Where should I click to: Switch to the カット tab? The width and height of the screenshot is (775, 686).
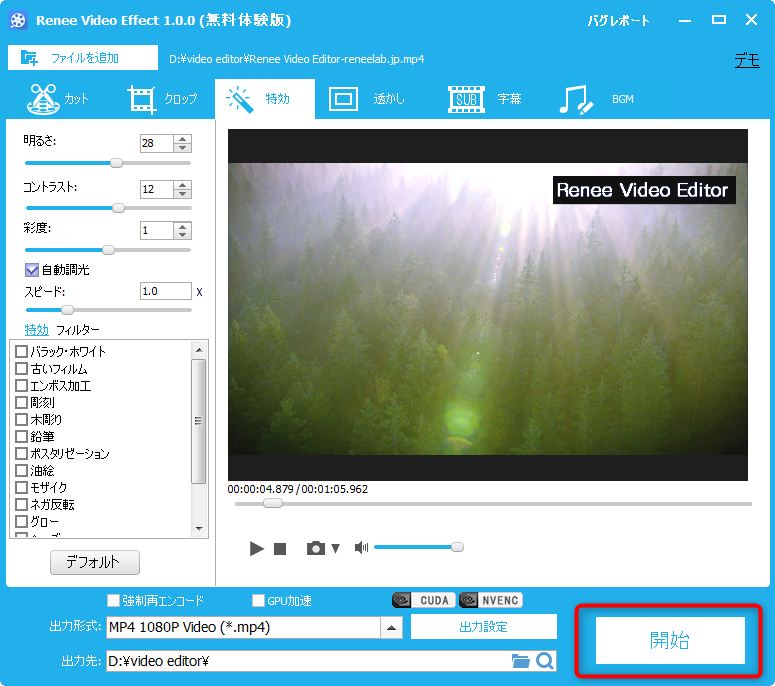59,99
